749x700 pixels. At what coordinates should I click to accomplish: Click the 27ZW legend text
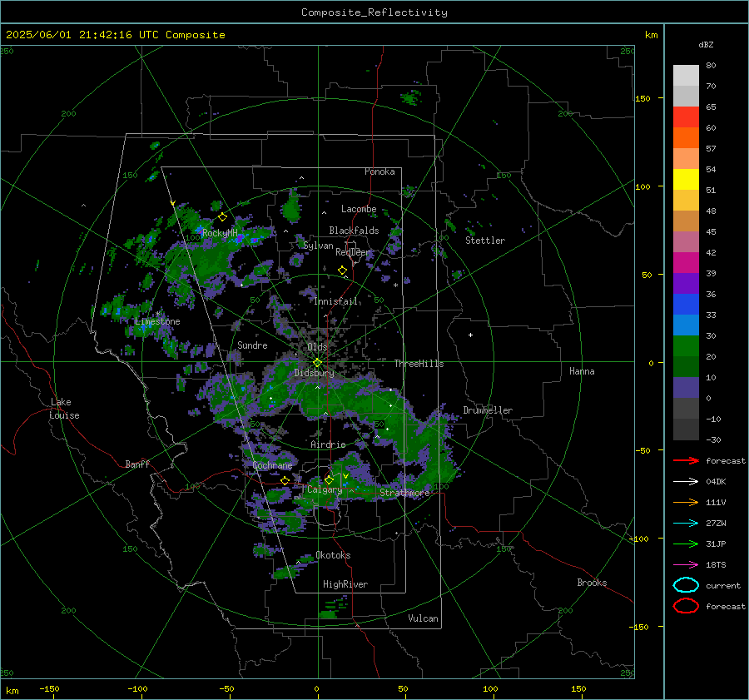click(x=716, y=524)
